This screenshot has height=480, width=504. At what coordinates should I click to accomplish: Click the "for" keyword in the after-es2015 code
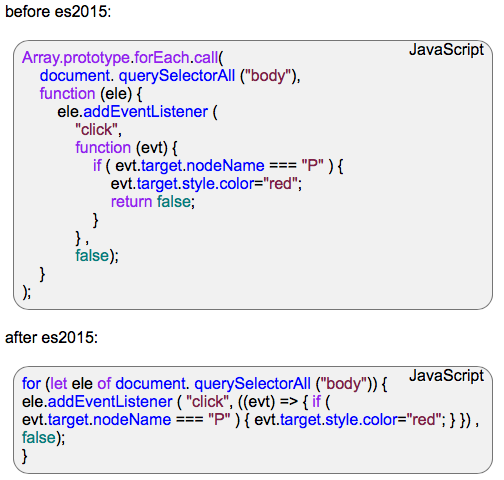click(31, 384)
